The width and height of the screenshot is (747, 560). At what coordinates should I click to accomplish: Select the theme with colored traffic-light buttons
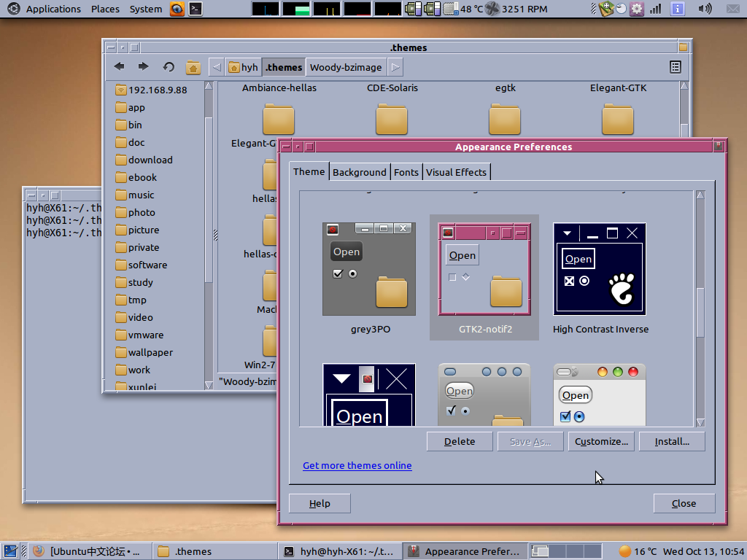click(x=600, y=394)
